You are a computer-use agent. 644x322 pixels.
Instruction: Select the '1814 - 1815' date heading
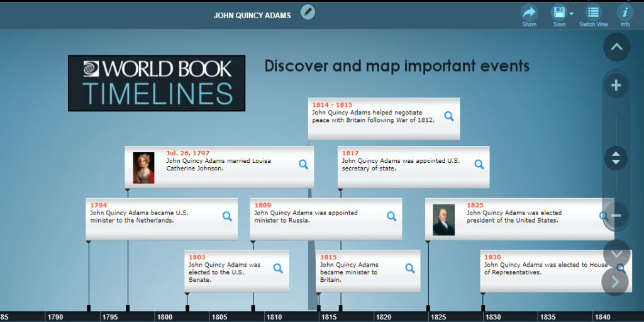tap(332, 105)
